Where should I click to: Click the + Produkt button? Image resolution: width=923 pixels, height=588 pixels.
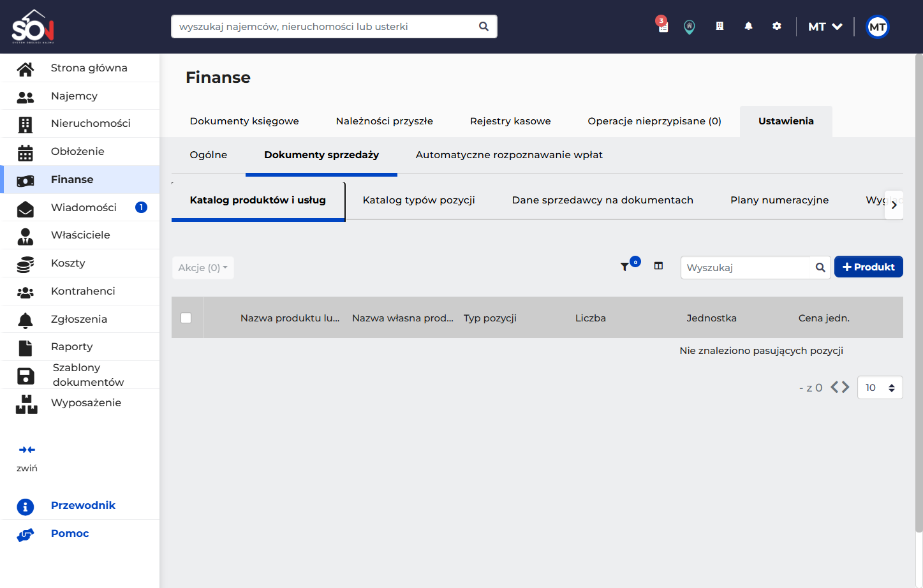(869, 267)
